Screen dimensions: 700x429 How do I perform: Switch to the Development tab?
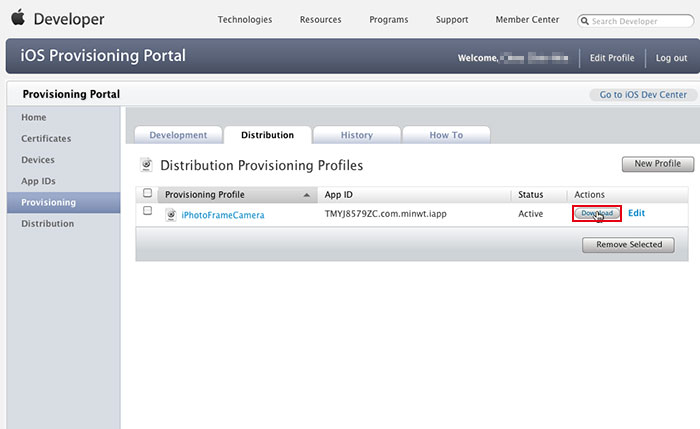tap(178, 135)
